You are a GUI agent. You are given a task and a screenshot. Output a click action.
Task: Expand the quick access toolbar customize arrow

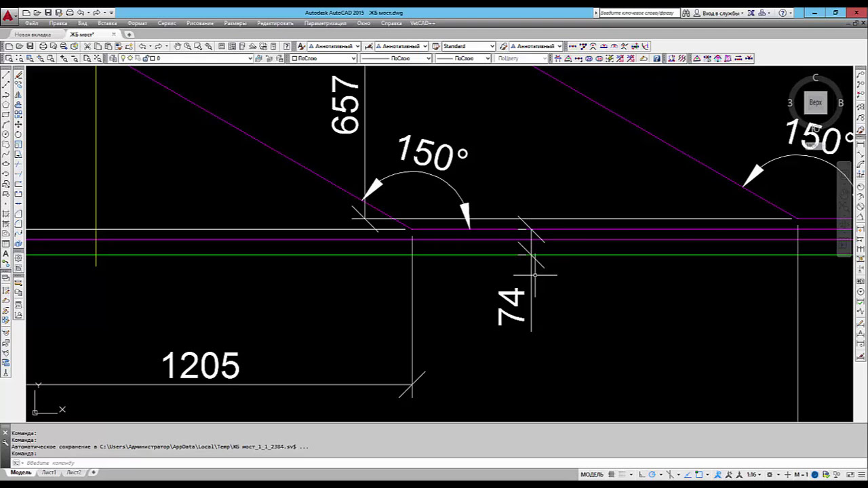111,12
